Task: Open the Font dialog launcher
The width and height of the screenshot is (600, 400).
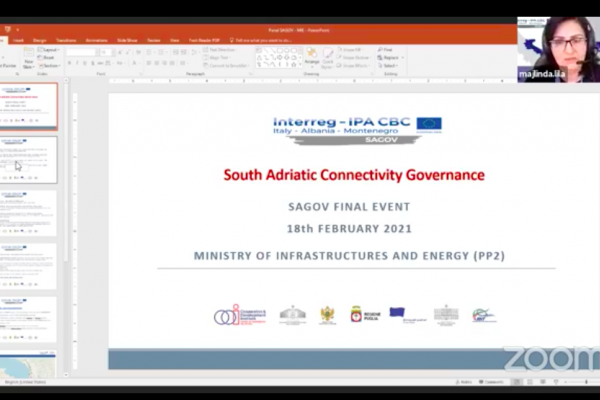Action: [140, 73]
